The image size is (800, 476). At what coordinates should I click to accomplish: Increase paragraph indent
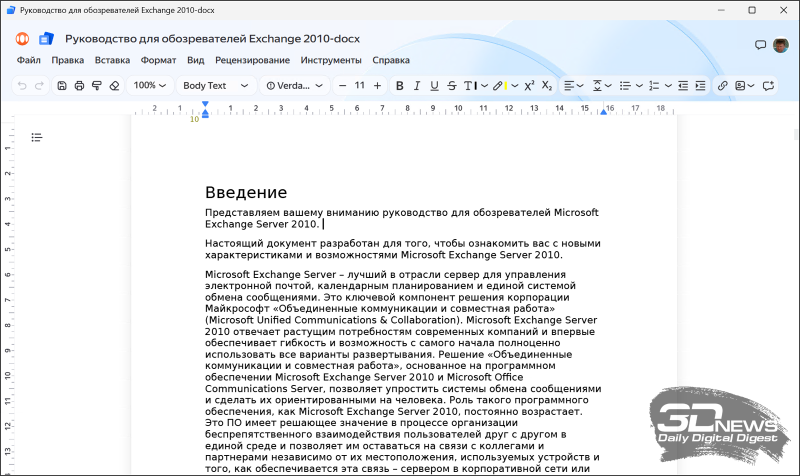[701, 86]
